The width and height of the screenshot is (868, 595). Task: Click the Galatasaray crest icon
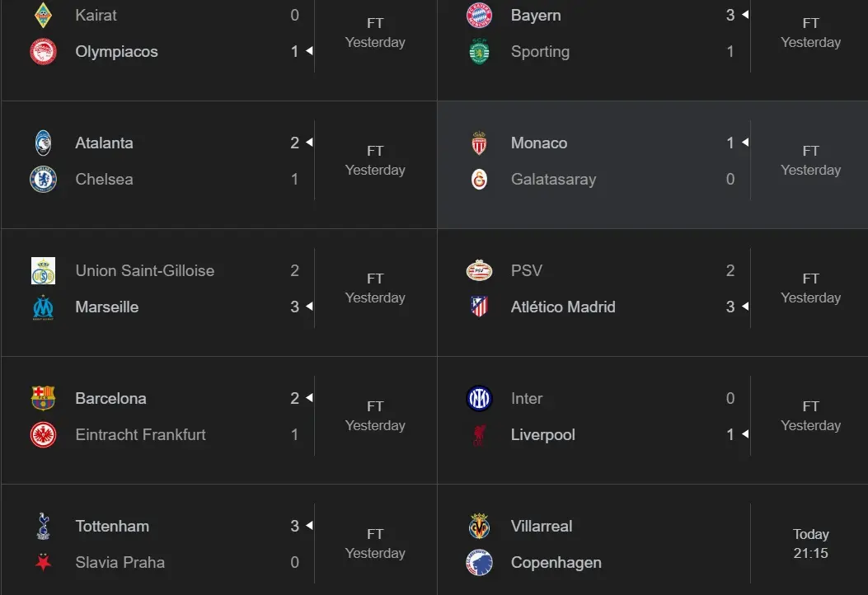coord(479,179)
